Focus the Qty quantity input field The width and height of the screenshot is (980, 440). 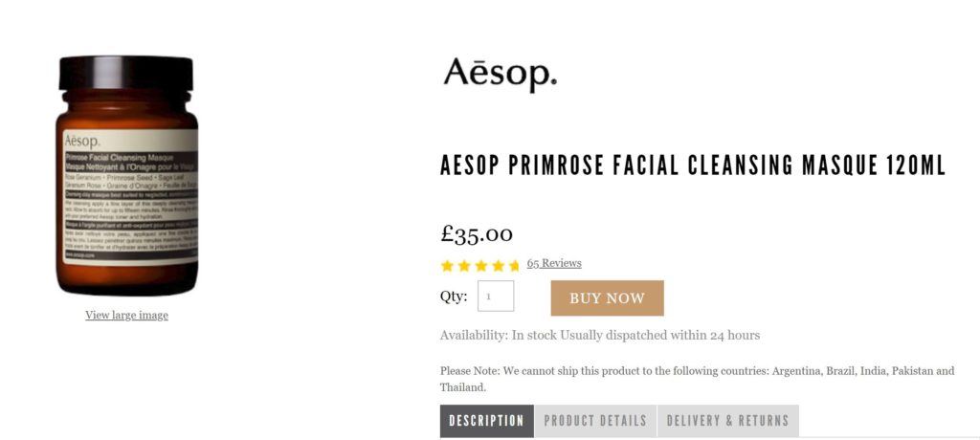click(496, 297)
